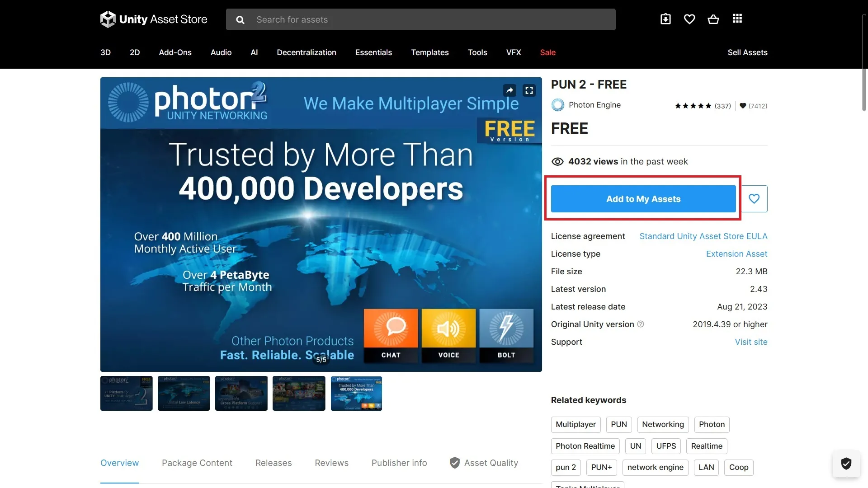Open the AI category menu
Viewport: 868px width, 488px height.
pos(254,52)
